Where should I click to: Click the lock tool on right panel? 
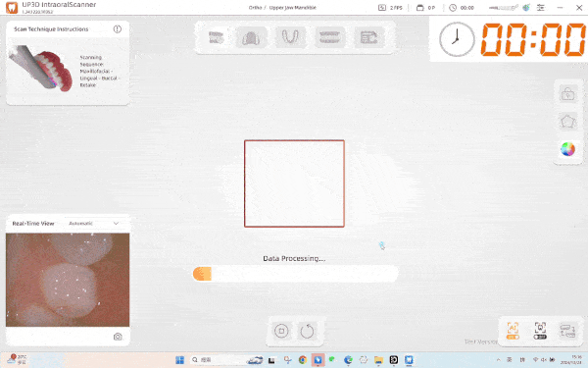coord(567,93)
